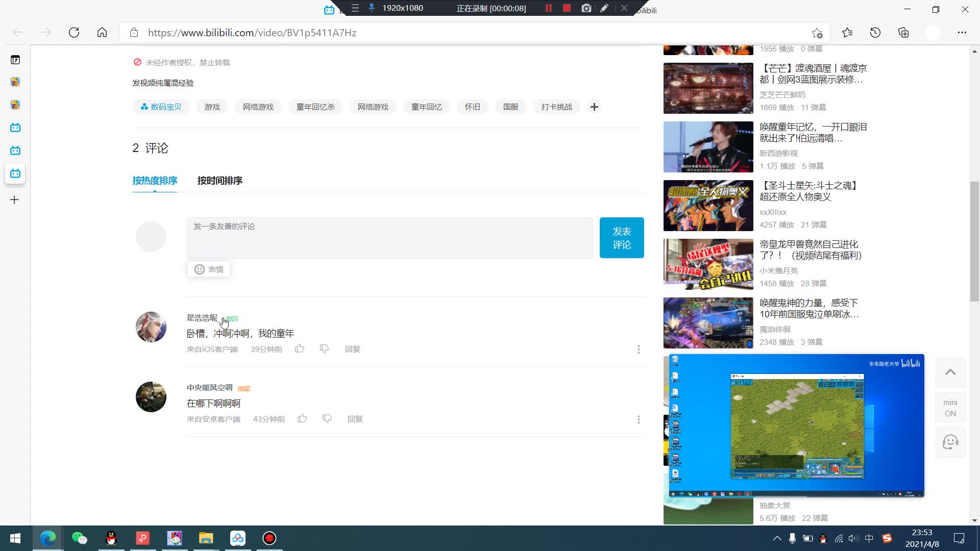Screen dimensions: 980x551
Task: Add this page to favorites star icon
Action: pos(817,33)
